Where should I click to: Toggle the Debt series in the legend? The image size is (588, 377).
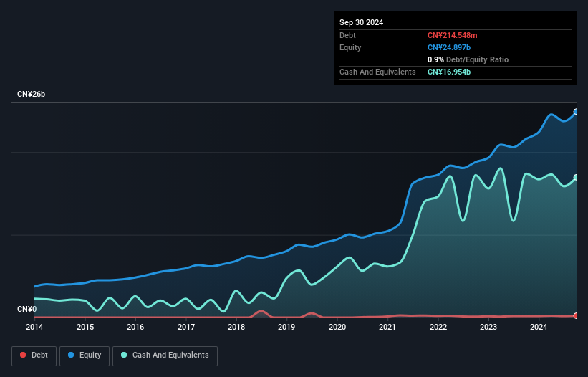(33, 355)
